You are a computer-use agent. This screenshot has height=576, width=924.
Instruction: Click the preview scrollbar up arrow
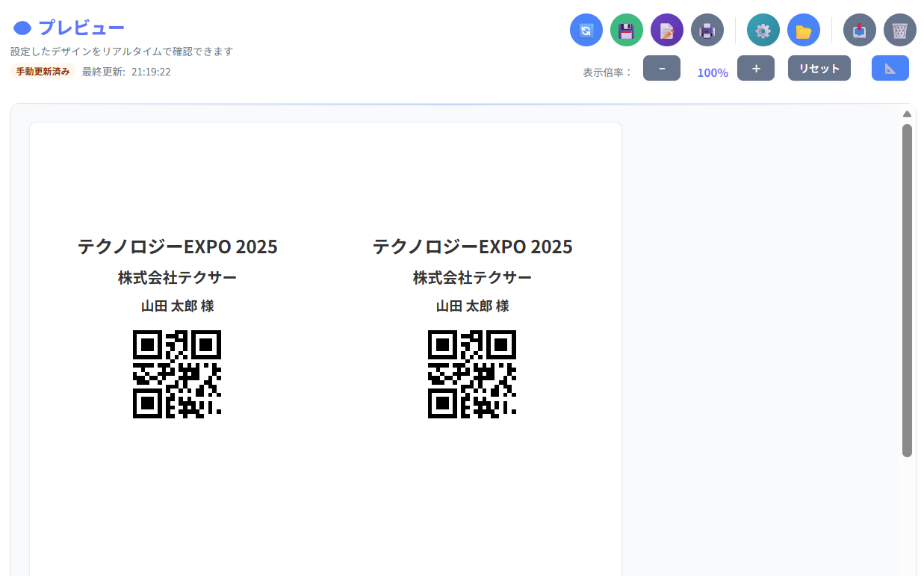click(907, 114)
